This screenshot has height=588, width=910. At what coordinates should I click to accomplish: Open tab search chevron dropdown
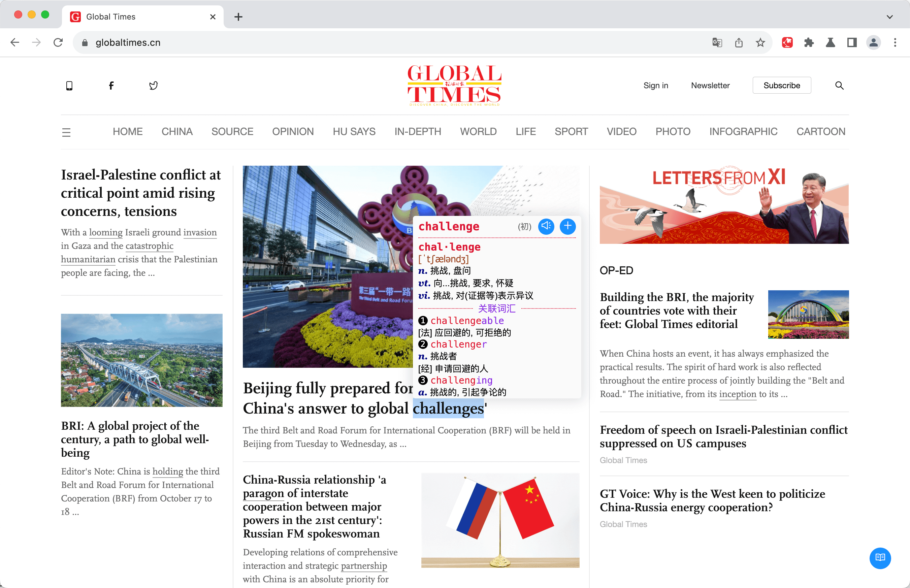[x=889, y=17]
